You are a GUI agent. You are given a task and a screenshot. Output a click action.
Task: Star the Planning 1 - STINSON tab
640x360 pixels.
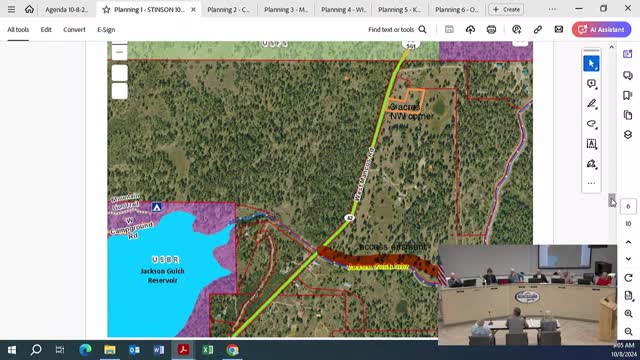pyautogui.click(x=106, y=9)
